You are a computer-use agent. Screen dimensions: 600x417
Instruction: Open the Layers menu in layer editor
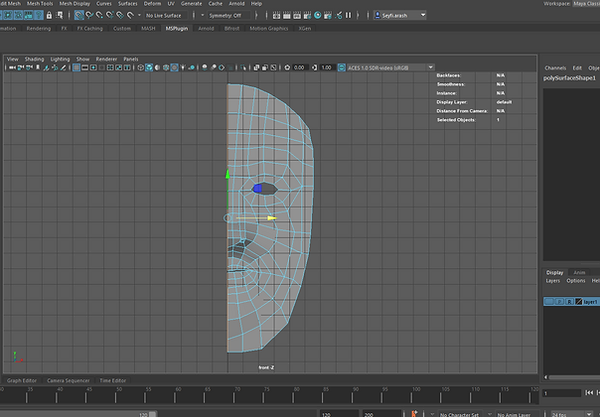553,281
